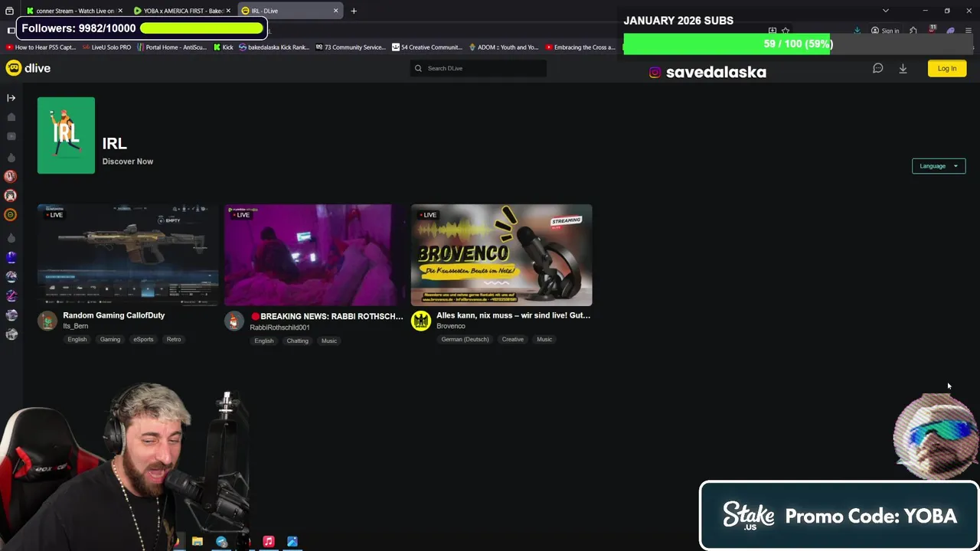Viewport: 980px width, 551px height.
Task: Open the browser extensions puzzle icon
Action: point(913,31)
